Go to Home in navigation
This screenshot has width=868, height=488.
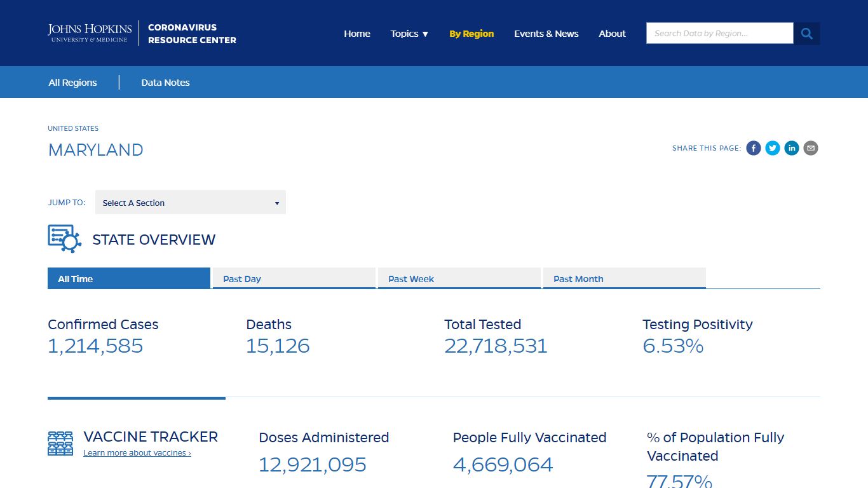[x=357, y=34]
